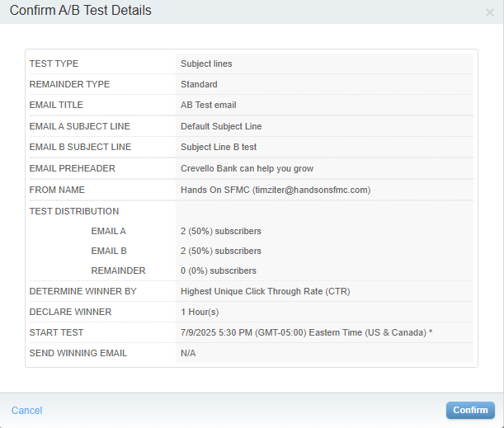Click the '1 Hour(s)' declare winner value
The image size is (504, 428).
tap(200, 312)
